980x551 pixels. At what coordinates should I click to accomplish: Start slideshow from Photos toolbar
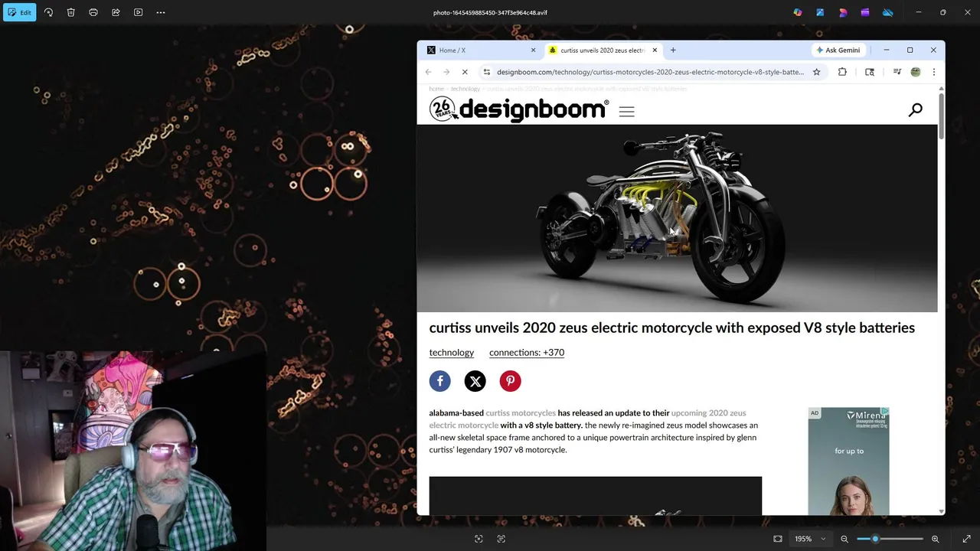(138, 12)
